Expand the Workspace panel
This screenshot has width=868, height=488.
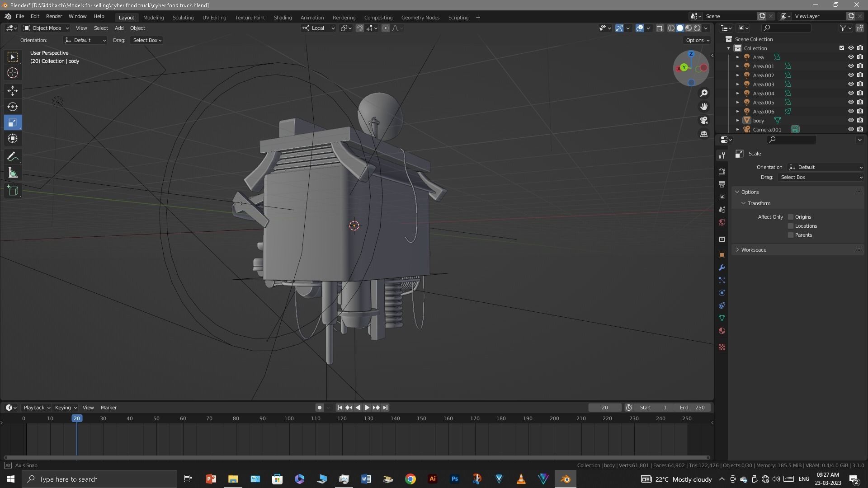tap(753, 250)
